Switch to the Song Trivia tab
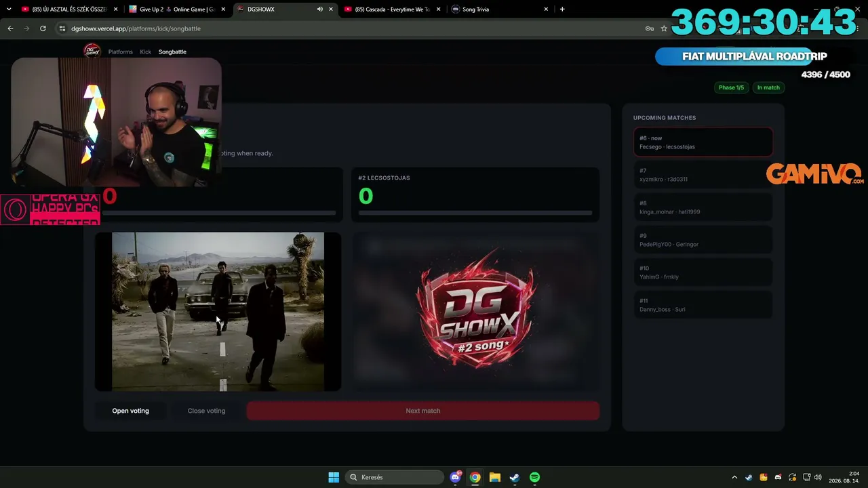868x488 pixels. [x=500, y=9]
